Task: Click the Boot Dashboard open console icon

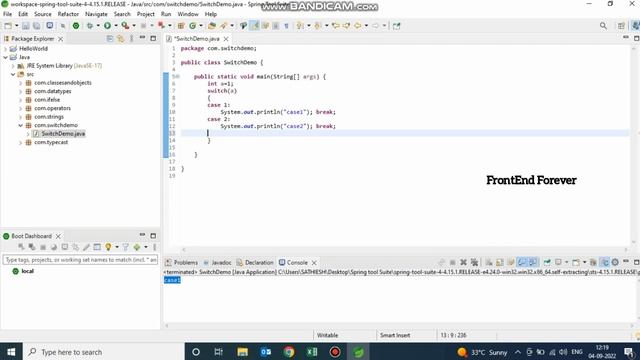Action: (x=65, y=247)
